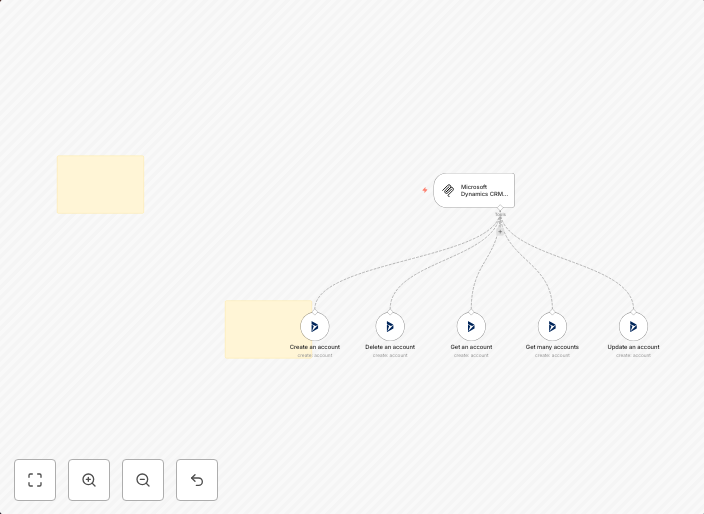
Task: Click the fit-to-view zoom button
Action: tap(35, 480)
